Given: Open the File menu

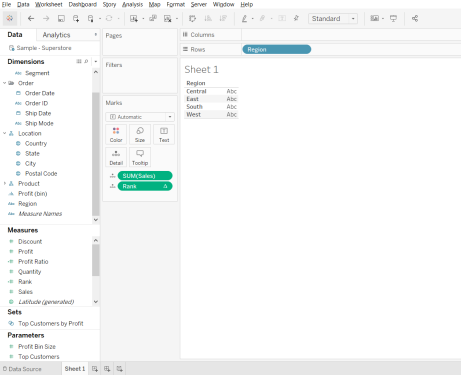Looking at the screenshot, I should tap(6, 4).
